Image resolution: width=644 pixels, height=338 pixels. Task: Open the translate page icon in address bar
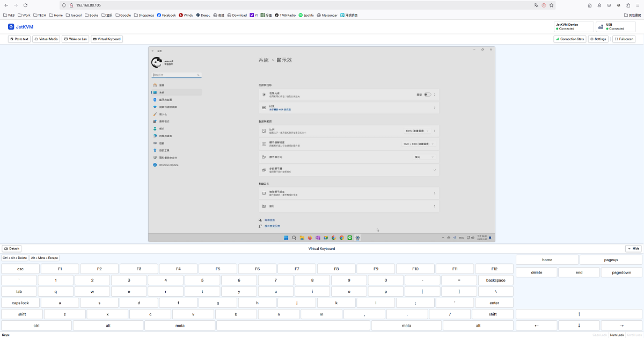tap(536, 5)
